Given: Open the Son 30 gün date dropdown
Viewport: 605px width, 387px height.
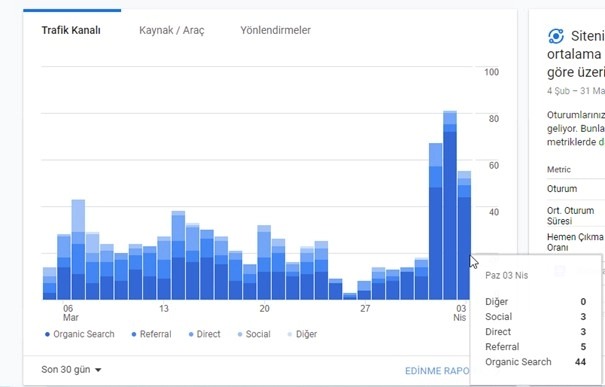Looking at the screenshot, I should pyautogui.click(x=71, y=369).
